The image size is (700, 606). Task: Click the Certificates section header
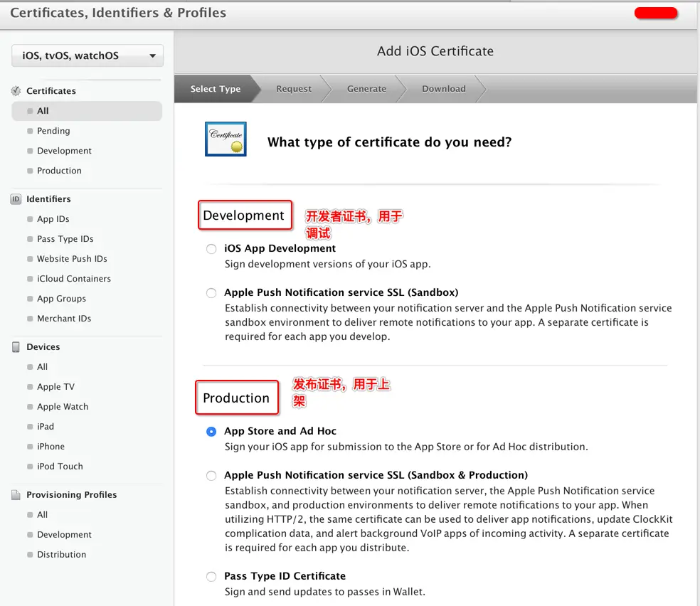51,91
